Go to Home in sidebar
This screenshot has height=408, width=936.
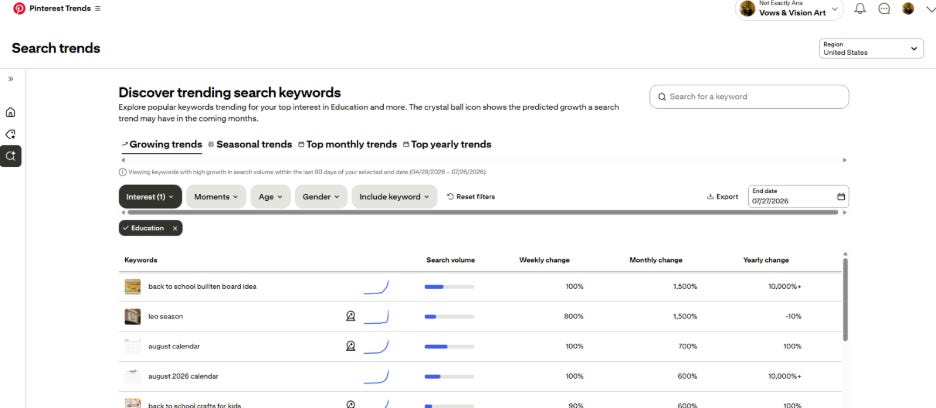click(x=10, y=112)
